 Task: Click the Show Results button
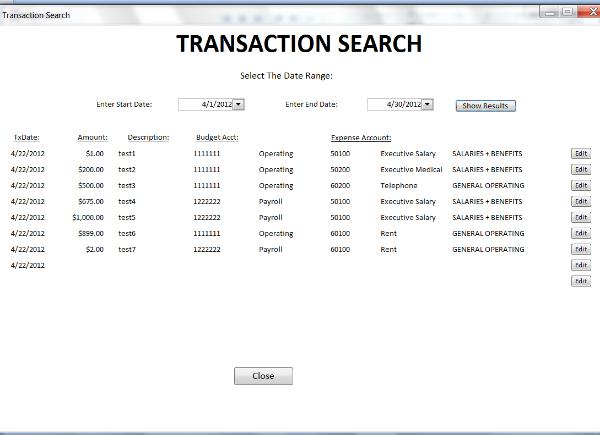[485, 105]
